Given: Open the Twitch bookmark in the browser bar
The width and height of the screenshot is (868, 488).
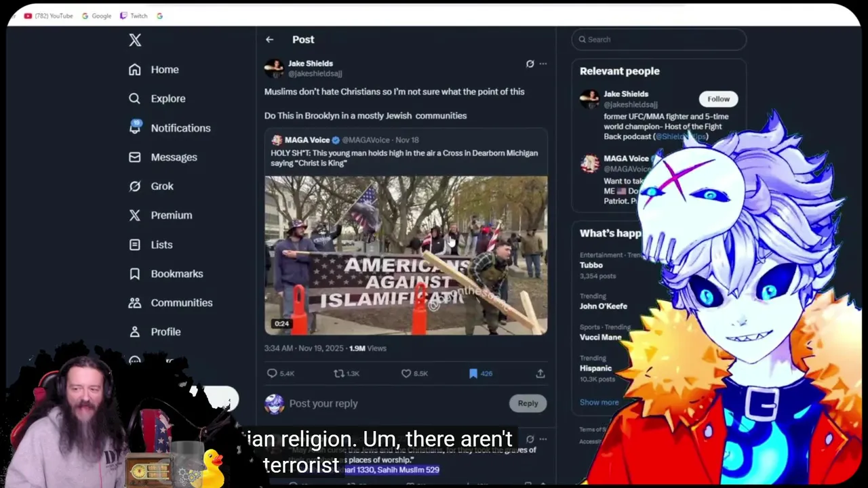Looking at the screenshot, I should click(134, 16).
